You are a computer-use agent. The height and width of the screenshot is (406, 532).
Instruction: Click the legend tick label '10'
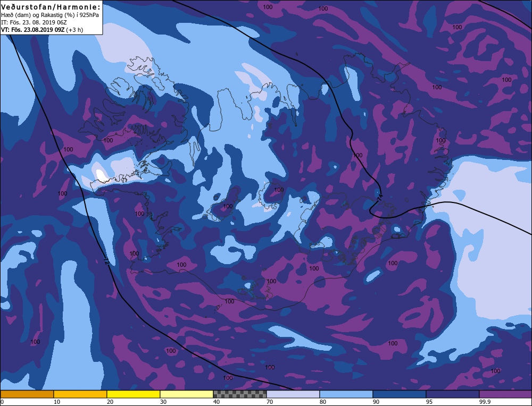(x=57, y=402)
